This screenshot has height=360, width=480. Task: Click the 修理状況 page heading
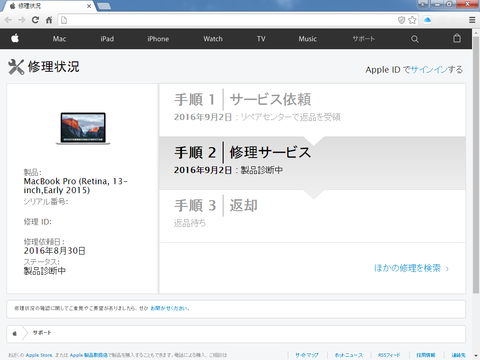coord(54,67)
